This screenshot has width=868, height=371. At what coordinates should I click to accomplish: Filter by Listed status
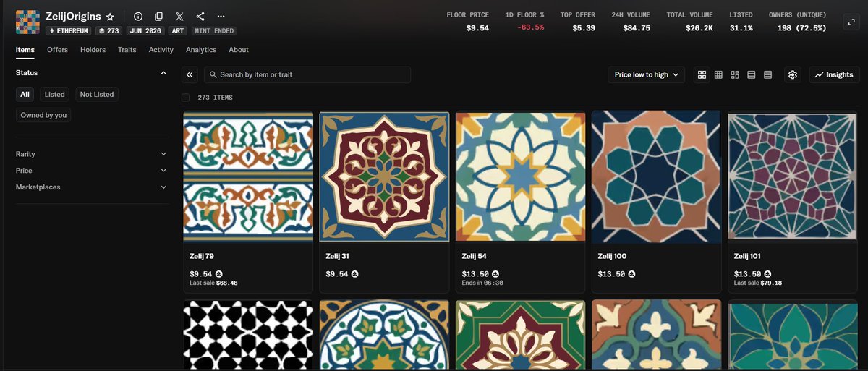(54, 94)
